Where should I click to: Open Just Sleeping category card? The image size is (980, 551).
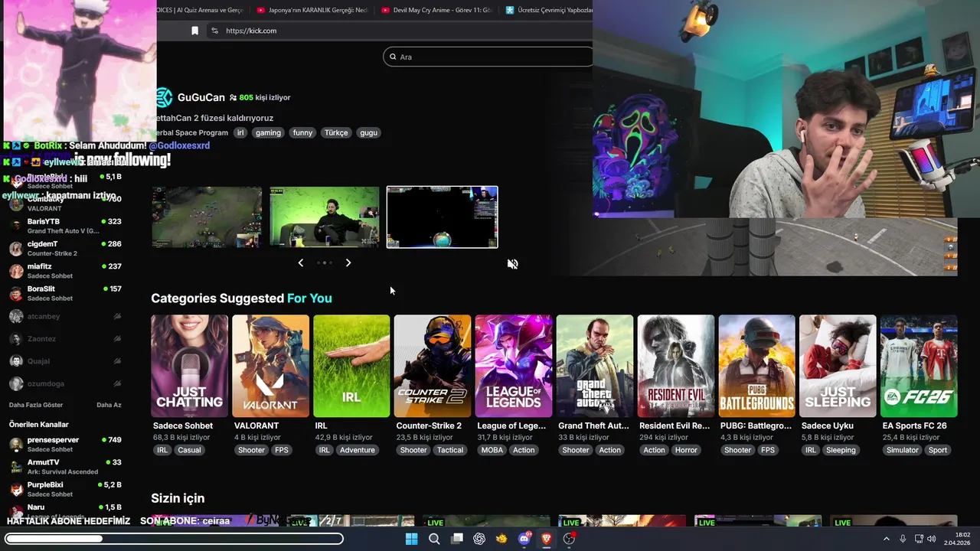(x=838, y=366)
